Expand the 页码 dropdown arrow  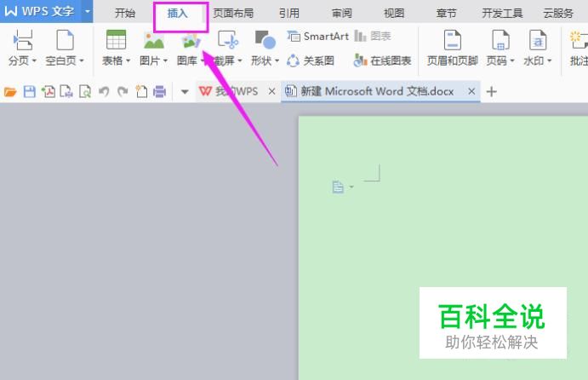click(x=512, y=60)
